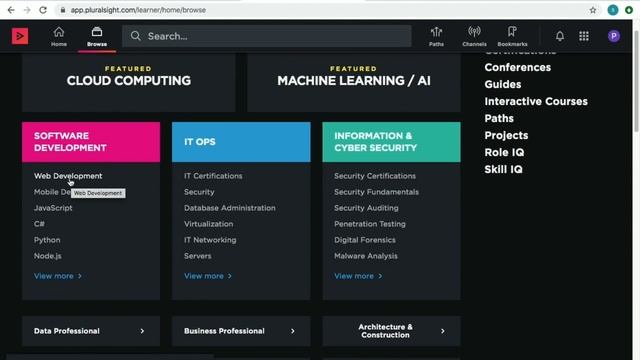Viewport: 640px width, 360px height.
Task: Open the Bookmarks icon
Action: [512, 36]
